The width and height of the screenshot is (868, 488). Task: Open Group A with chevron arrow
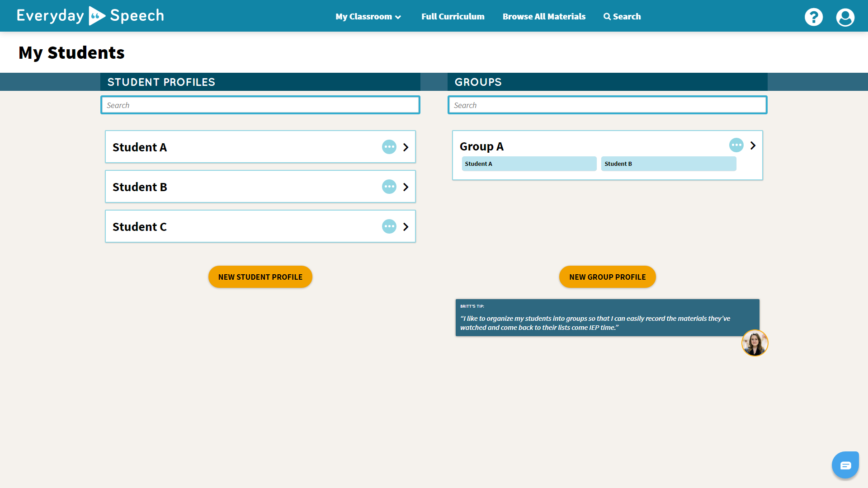[x=753, y=145]
